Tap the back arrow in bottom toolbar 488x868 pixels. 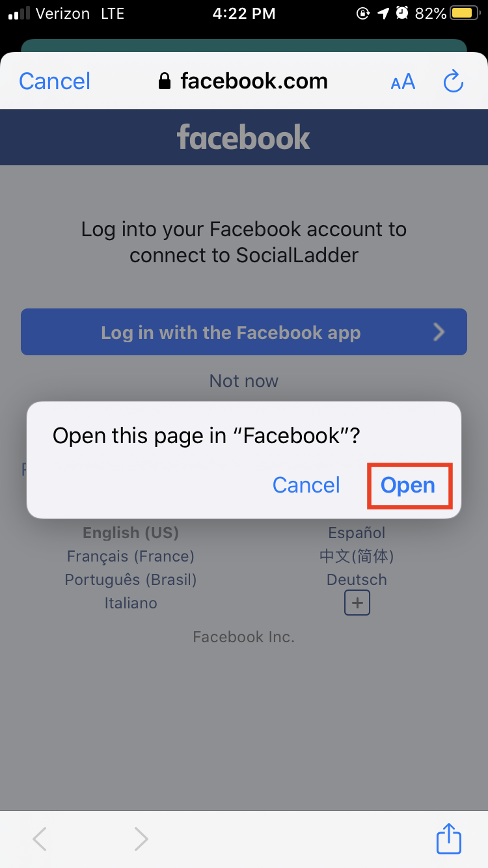click(40, 839)
